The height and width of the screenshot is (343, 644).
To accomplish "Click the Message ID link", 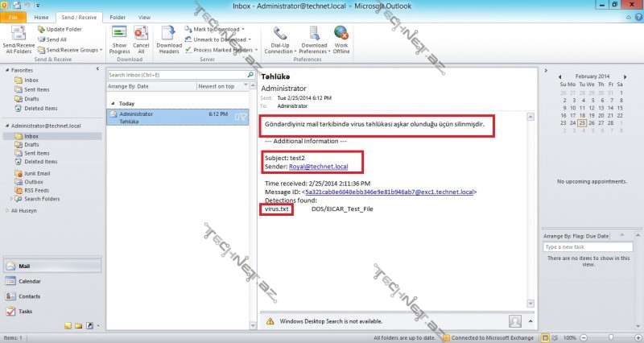I will click(389, 192).
